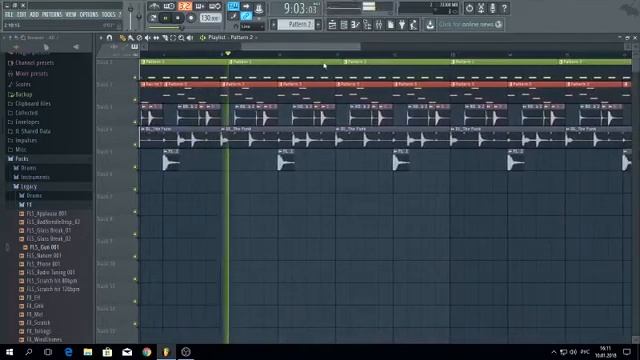The height and width of the screenshot is (360, 640).
Task: Adjust the main pitch slider
Action: click(139, 16)
